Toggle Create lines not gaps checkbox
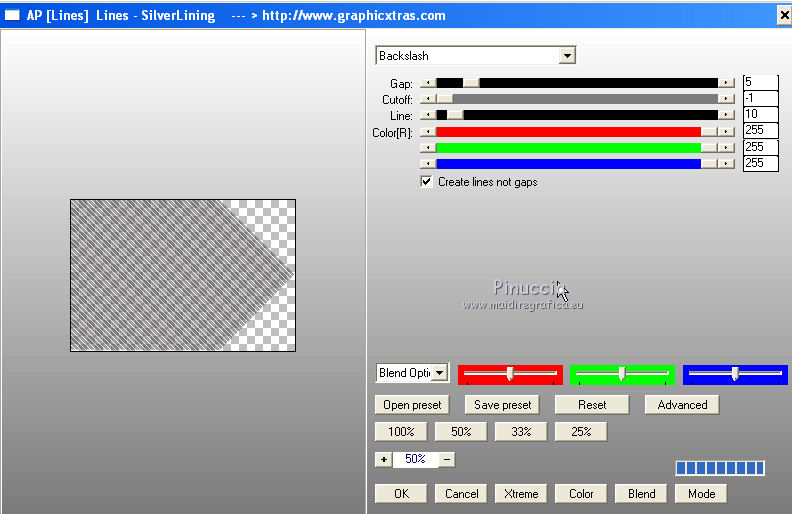 pos(426,182)
